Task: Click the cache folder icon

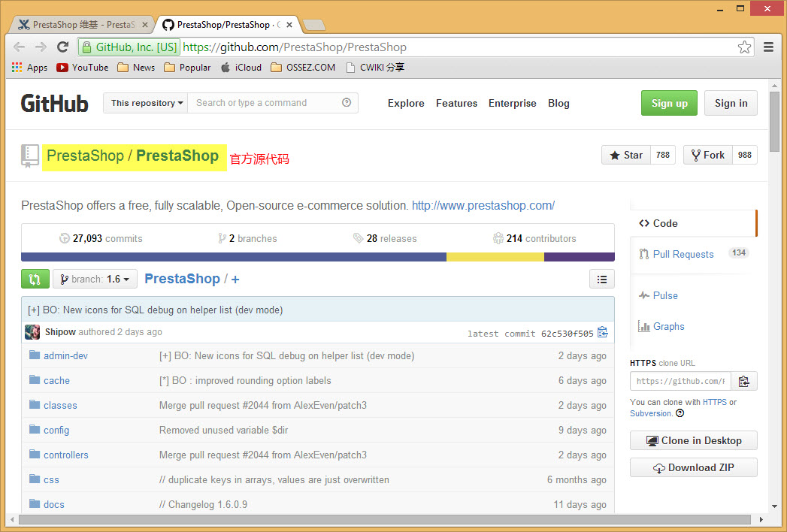Action: click(x=35, y=380)
